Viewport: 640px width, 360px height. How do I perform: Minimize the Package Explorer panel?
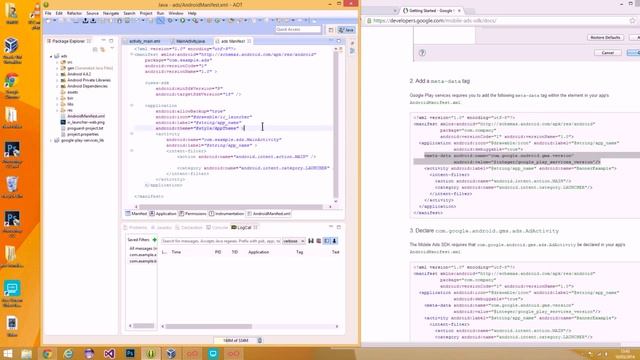pos(103,41)
